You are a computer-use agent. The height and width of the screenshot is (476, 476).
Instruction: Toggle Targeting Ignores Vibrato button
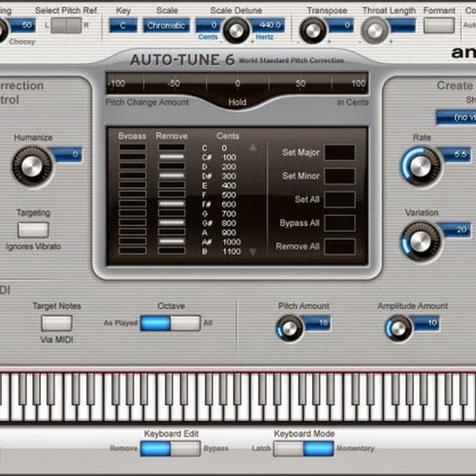click(33, 230)
